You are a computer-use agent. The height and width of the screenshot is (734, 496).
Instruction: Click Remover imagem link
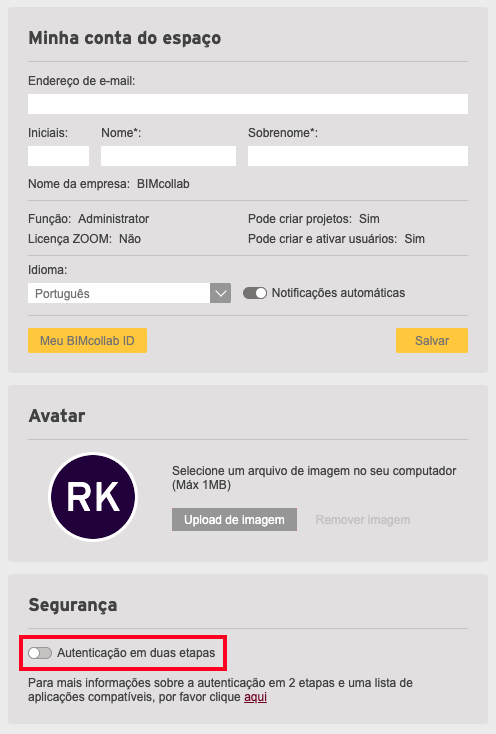coord(363,520)
